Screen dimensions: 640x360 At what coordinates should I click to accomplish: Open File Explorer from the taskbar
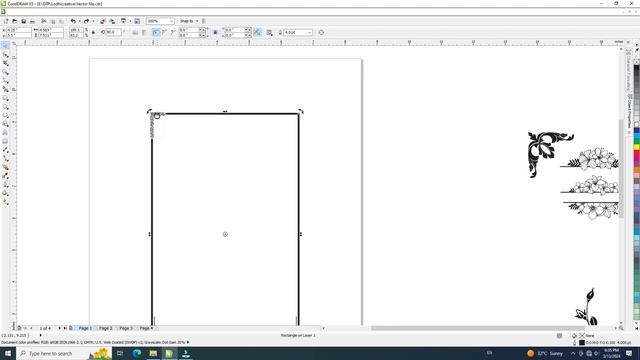point(153,353)
